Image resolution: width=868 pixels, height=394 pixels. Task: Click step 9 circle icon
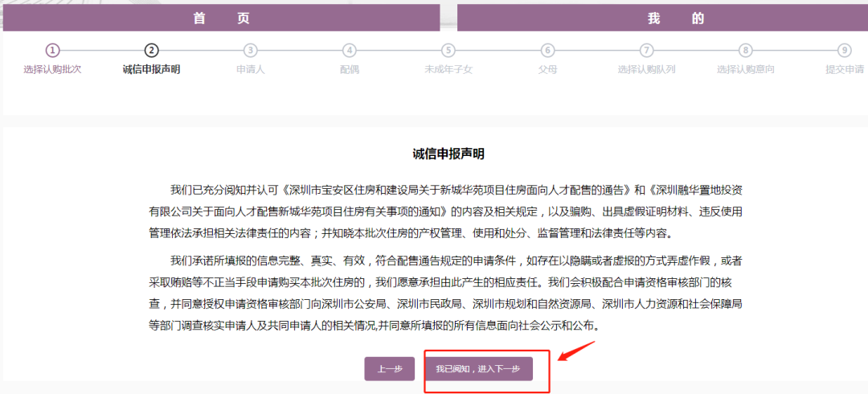844,51
